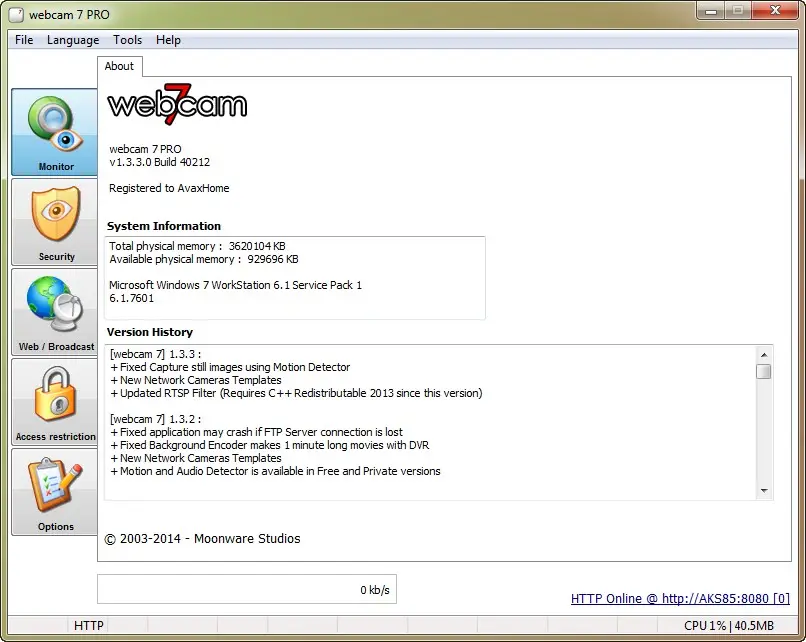Open the Monitor panel icon
806x642 pixels.
[54, 132]
